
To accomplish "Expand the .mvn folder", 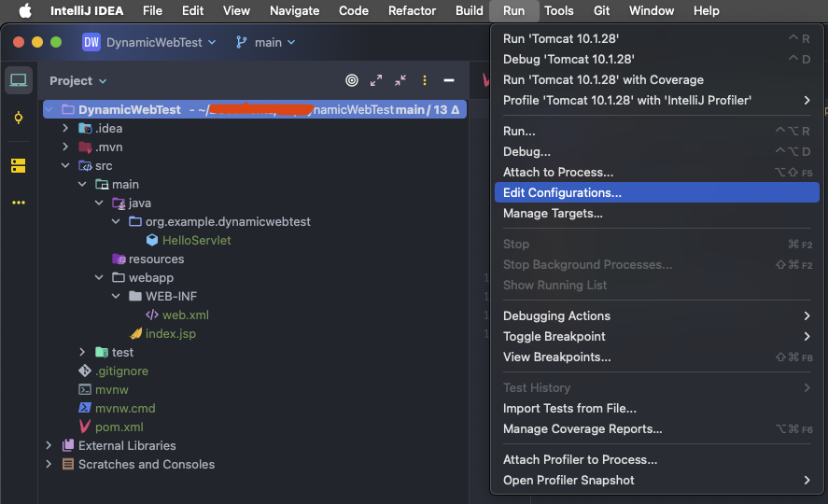I will (x=65, y=147).
